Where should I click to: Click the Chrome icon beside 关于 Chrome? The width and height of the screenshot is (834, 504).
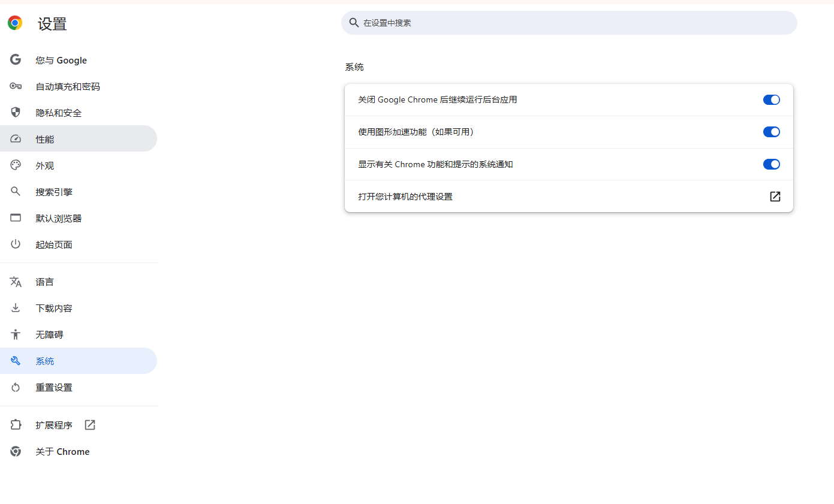point(16,451)
